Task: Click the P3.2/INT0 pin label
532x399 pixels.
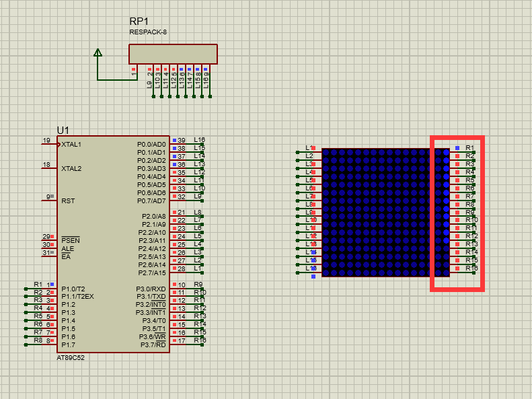Action: click(151, 305)
